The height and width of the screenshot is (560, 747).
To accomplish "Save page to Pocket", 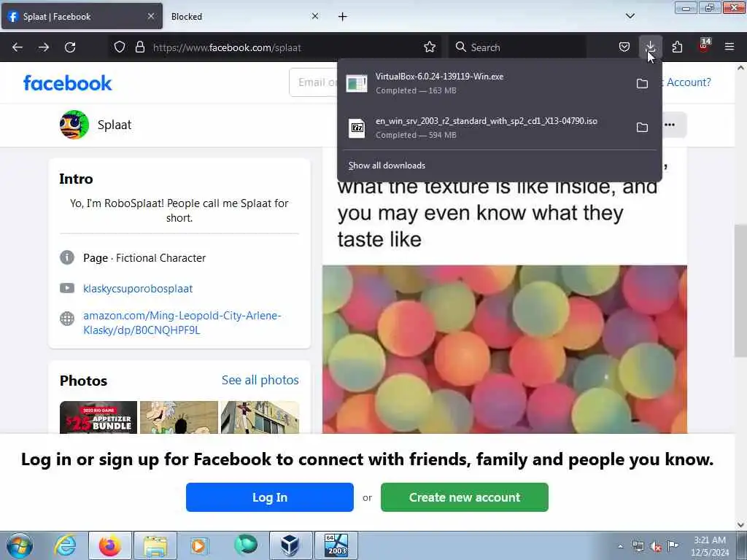I will tap(624, 47).
